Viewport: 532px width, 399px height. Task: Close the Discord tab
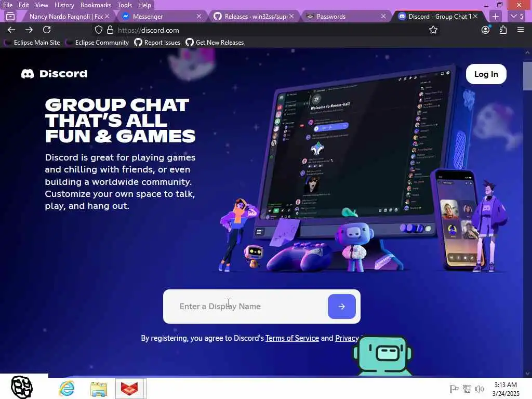[475, 16]
